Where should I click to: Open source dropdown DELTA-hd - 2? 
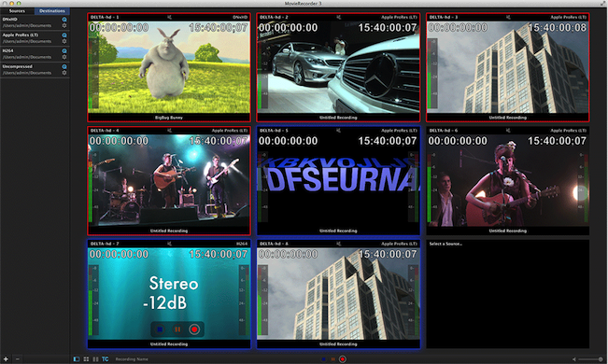[x=274, y=18]
